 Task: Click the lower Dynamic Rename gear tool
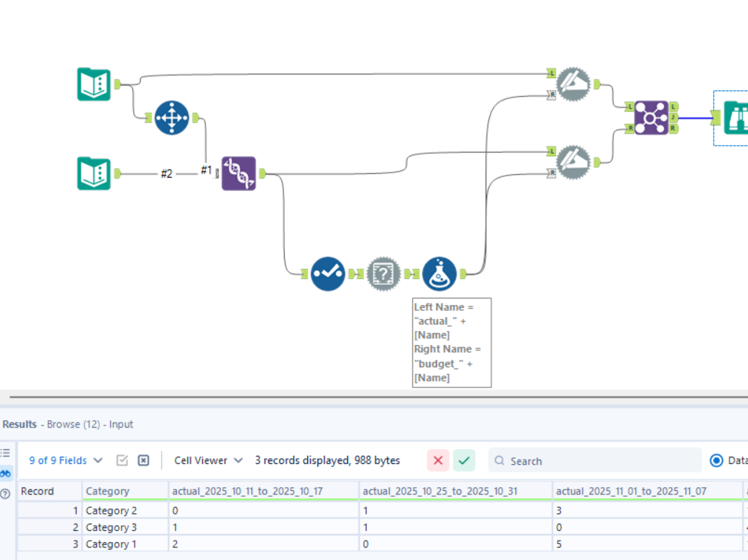[571, 161]
